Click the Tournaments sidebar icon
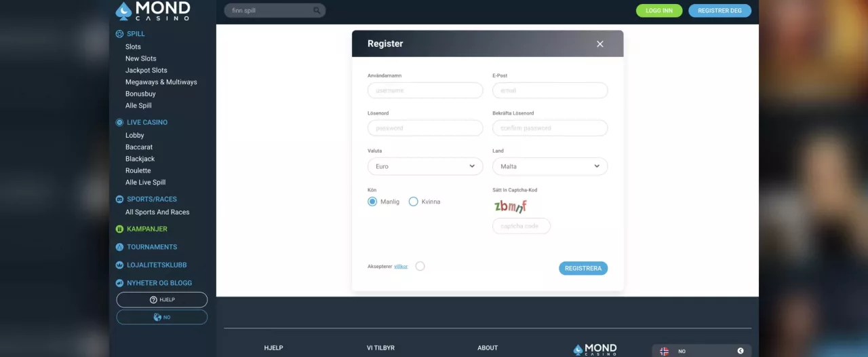The height and width of the screenshot is (357, 868). [x=119, y=247]
